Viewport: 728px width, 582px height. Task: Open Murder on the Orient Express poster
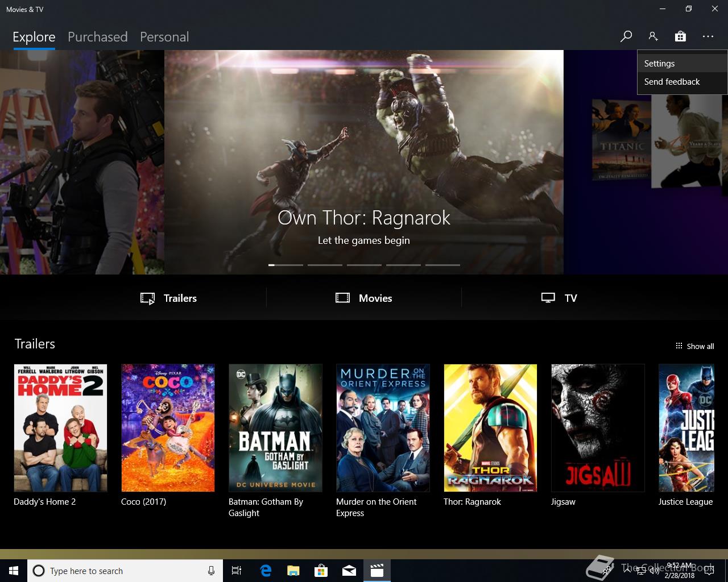point(383,428)
